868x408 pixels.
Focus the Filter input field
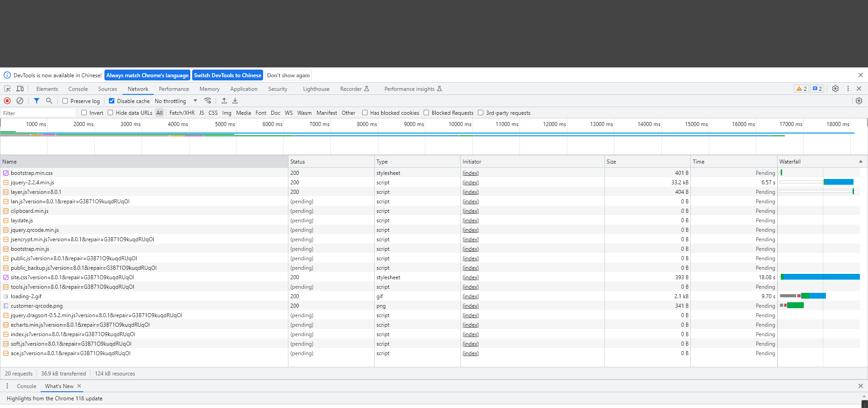(38, 113)
